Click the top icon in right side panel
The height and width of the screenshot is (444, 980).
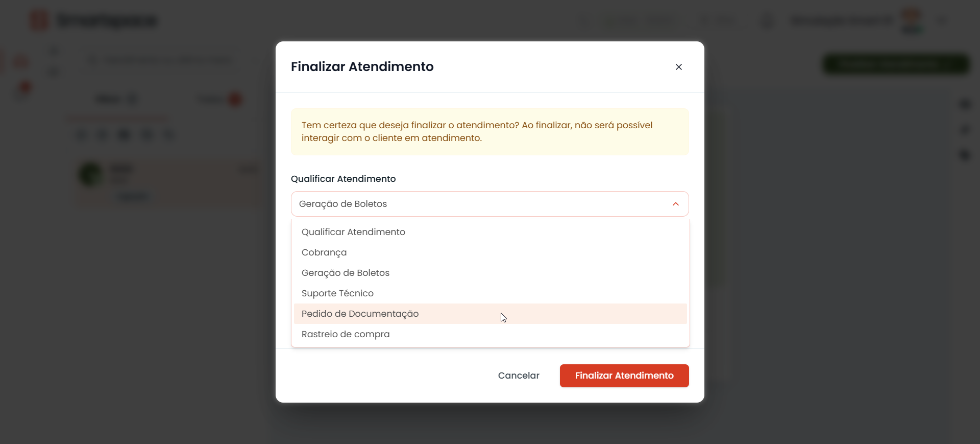(965, 104)
